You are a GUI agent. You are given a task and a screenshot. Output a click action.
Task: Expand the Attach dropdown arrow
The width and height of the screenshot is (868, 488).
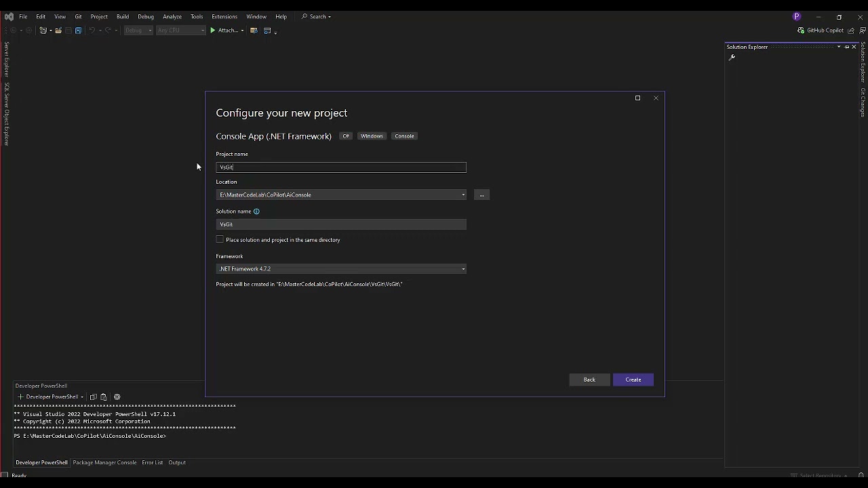pyautogui.click(x=242, y=30)
